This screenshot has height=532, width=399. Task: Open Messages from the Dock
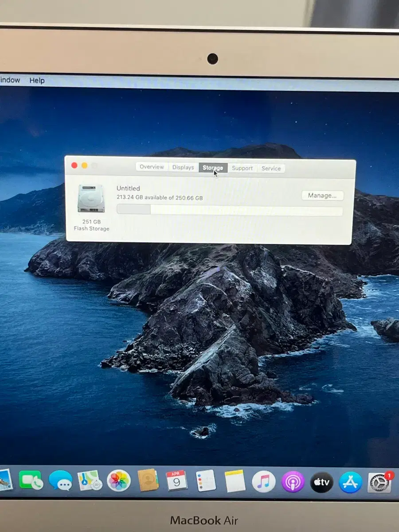pos(61,481)
